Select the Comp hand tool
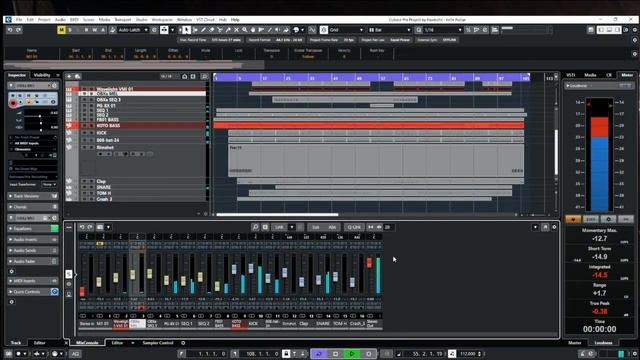The width and height of the screenshot is (640, 360). (x=253, y=30)
